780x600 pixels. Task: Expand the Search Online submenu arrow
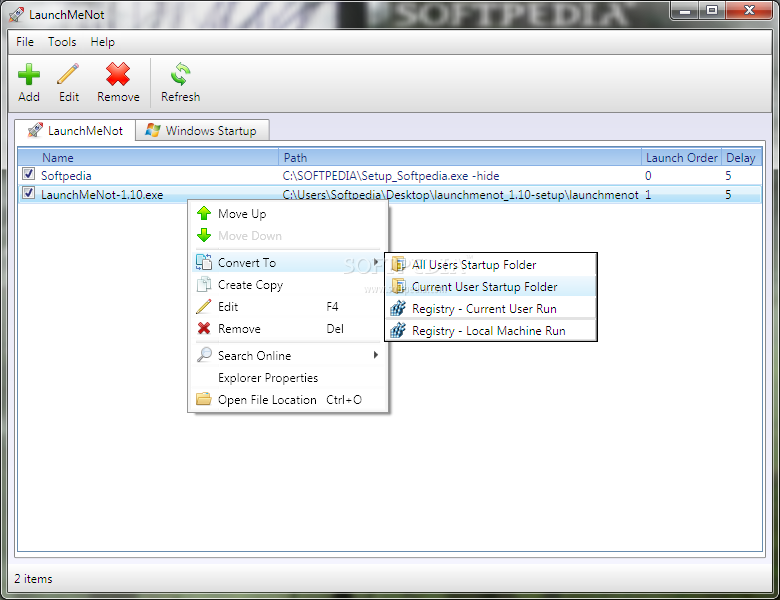376,355
